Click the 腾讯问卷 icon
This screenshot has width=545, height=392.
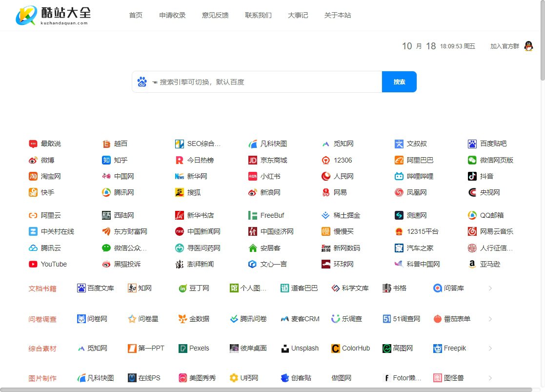point(234,319)
